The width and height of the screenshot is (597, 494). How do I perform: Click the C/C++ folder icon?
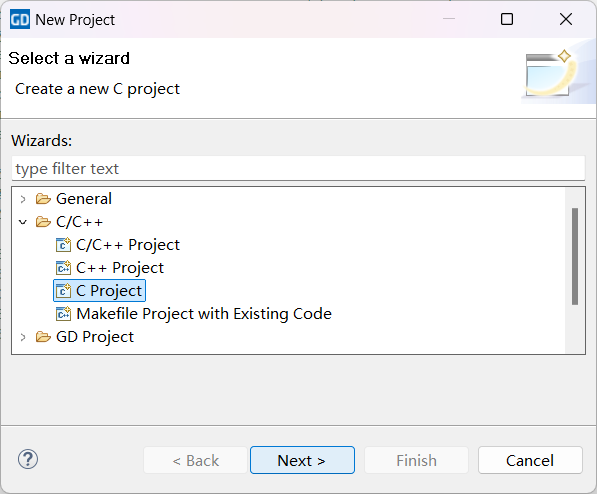[x=43, y=222]
